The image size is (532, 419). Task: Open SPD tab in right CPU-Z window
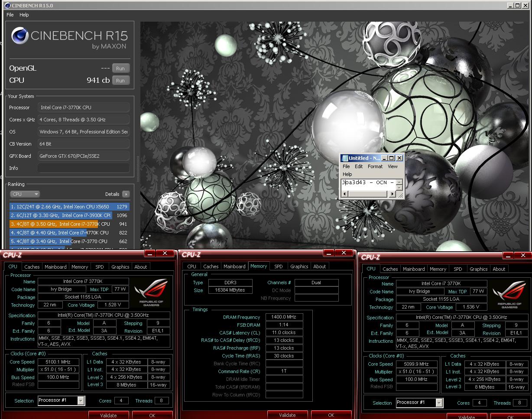coord(458,269)
